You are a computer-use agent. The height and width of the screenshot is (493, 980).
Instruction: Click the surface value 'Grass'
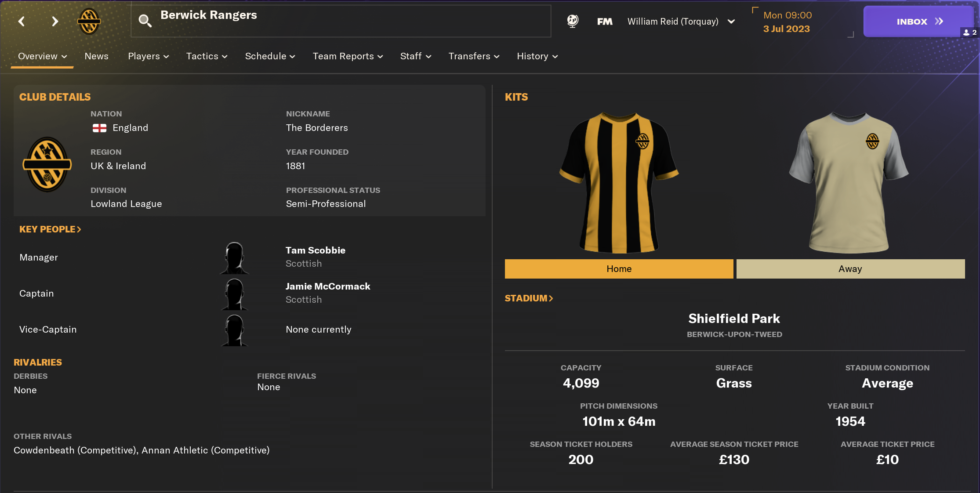(734, 383)
